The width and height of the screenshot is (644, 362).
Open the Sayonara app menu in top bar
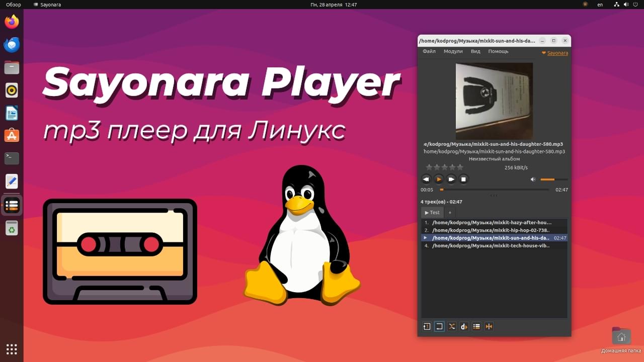point(47,5)
